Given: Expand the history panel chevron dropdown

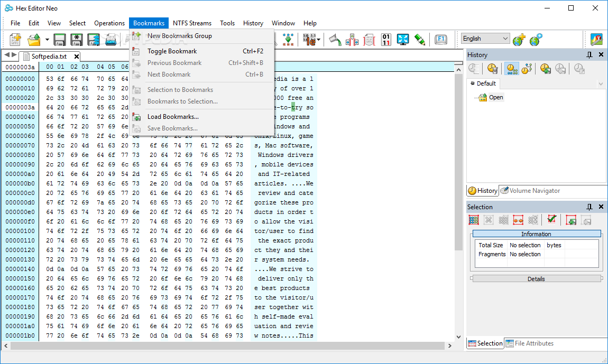Looking at the screenshot, I should click(x=601, y=83).
